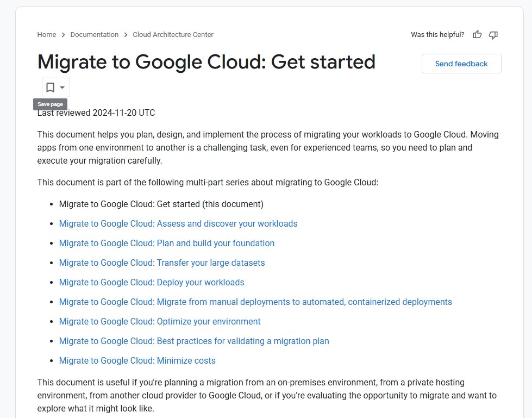Screen dimensions: 532x418
Task: Click the Save page tooltip label
Action: [x=50, y=104]
